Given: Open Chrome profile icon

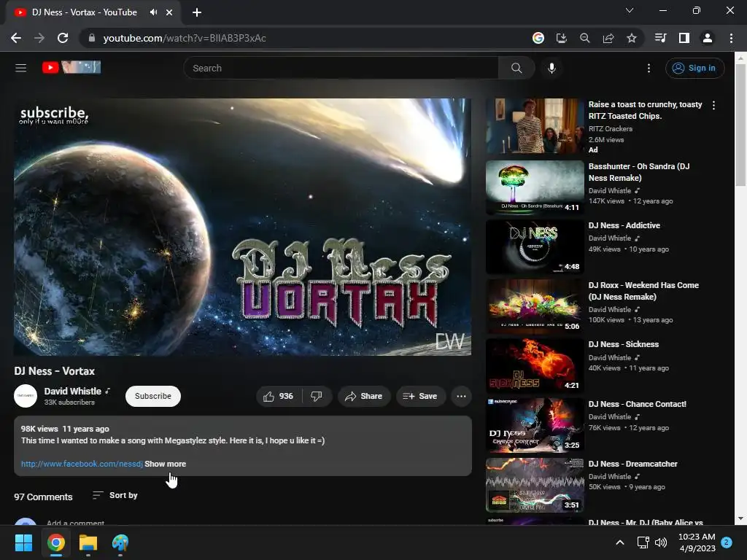Looking at the screenshot, I should click(x=708, y=38).
